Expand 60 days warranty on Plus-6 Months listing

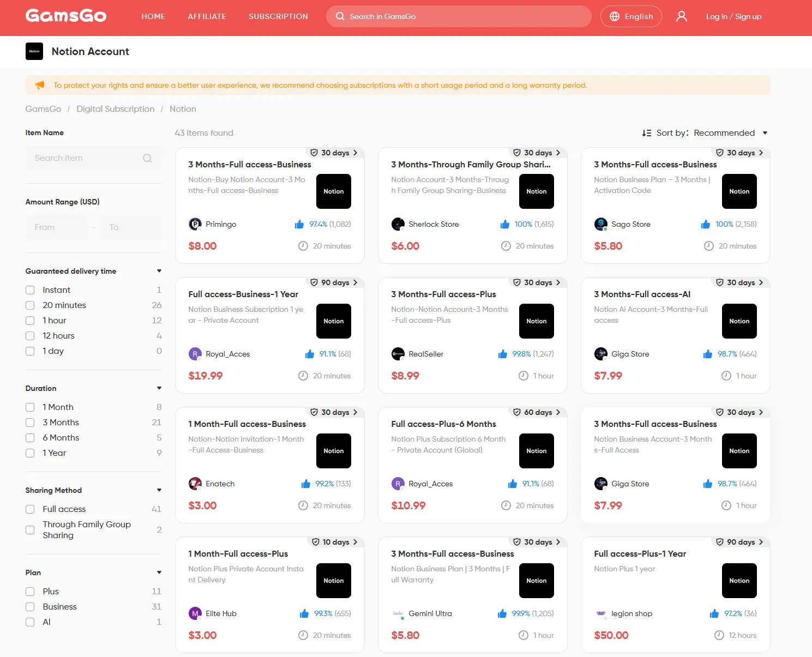(537, 412)
